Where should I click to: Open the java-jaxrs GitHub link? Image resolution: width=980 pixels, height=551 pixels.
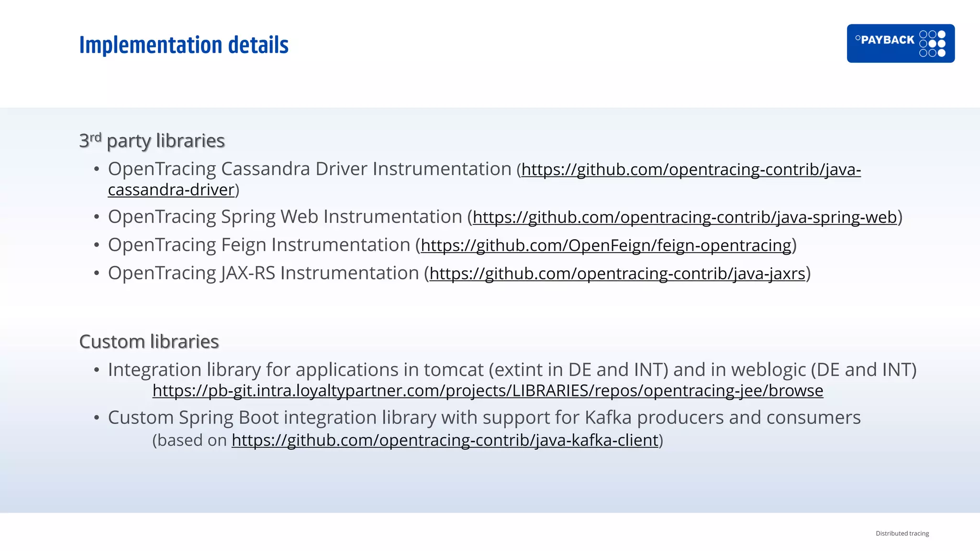(x=617, y=274)
